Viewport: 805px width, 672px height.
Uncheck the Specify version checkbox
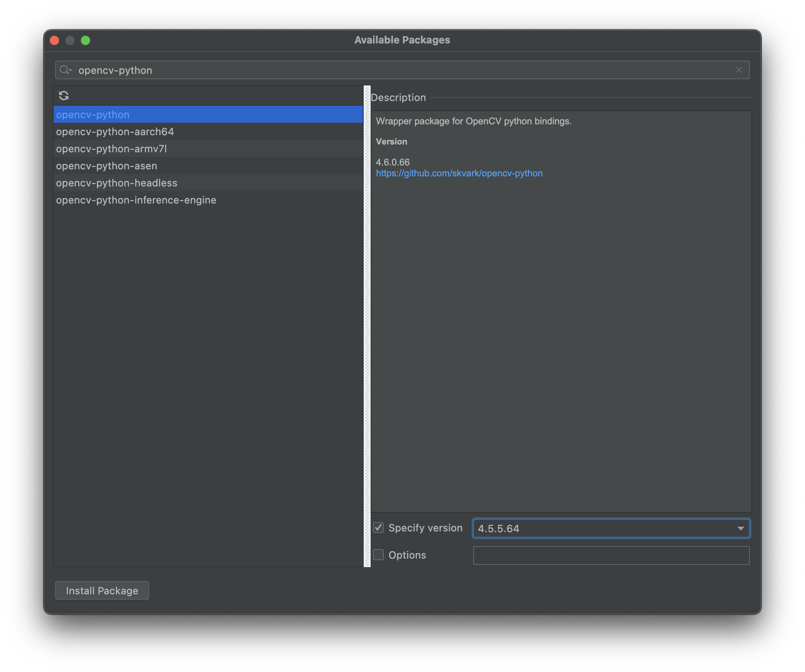point(378,528)
